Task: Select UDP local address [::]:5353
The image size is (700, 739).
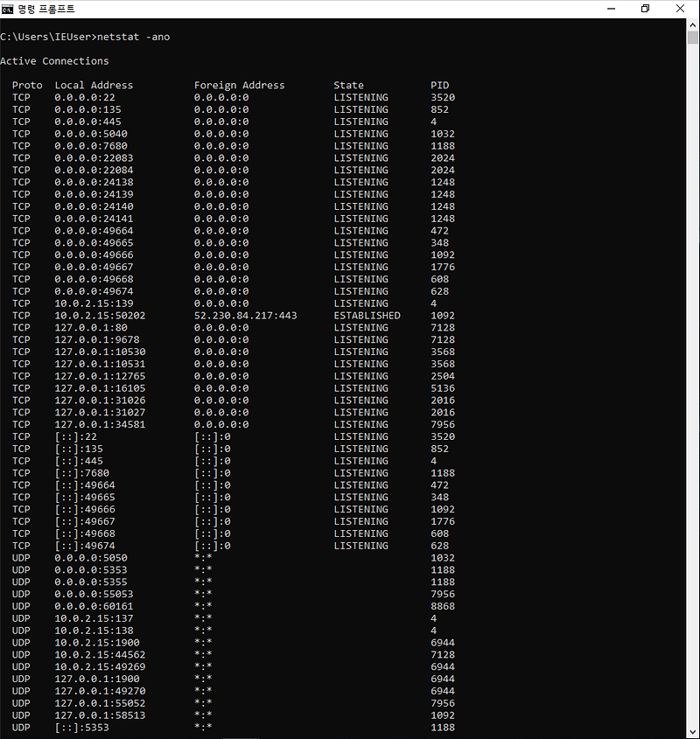Action: point(81,728)
